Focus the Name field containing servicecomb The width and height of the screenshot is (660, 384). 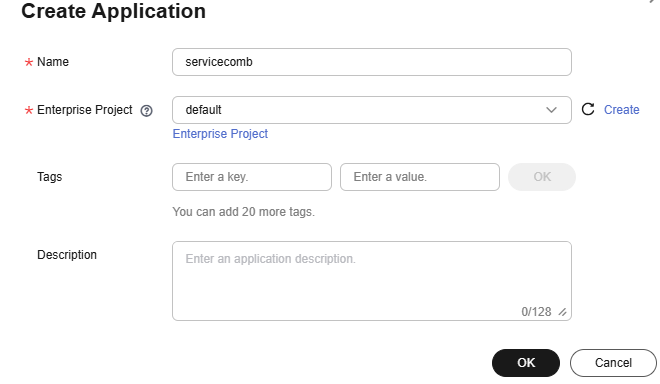tap(372, 62)
